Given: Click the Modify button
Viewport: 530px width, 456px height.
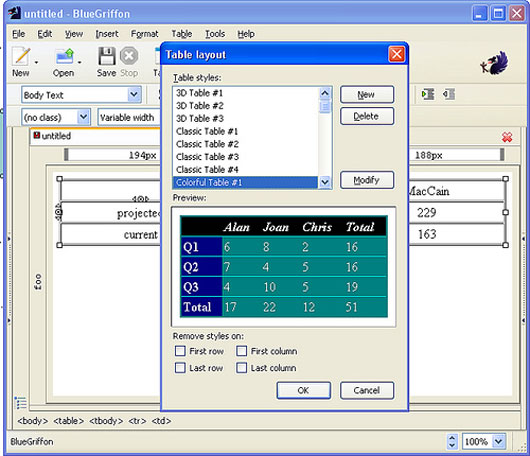Looking at the screenshot, I should 367,180.
